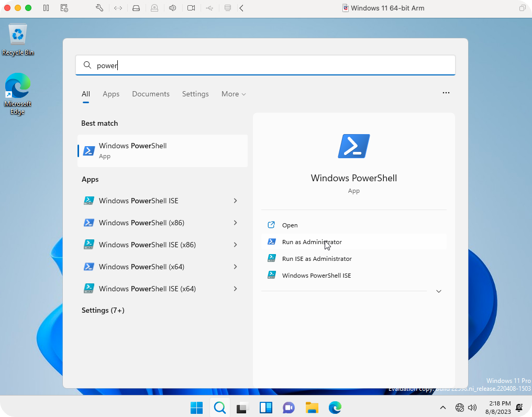The image size is (532, 417).
Task: Show hidden system tray icons
Action: [x=443, y=408]
